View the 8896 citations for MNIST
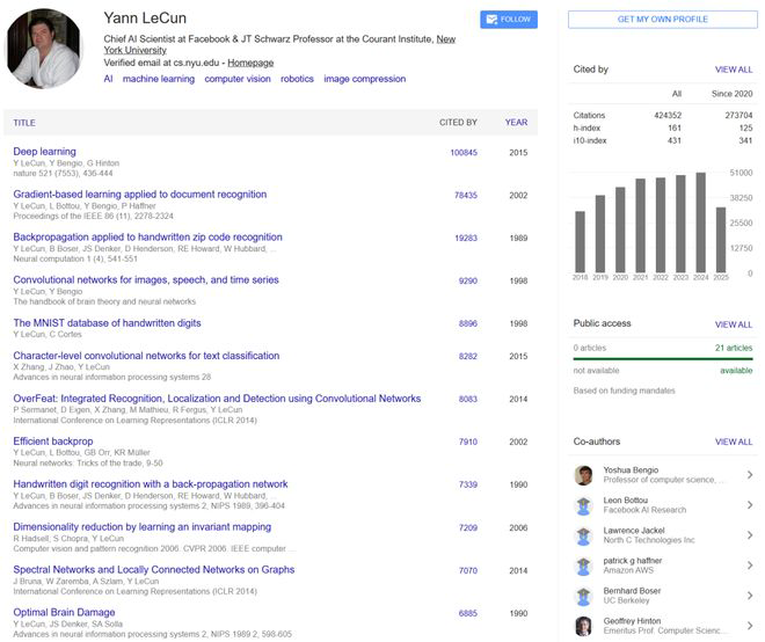 tap(468, 323)
